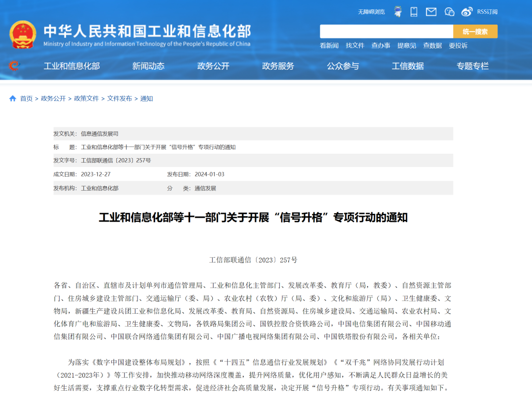The height and width of the screenshot is (401, 532).
Task: Click the mobile phone version icon
Action: coord(414,11)
